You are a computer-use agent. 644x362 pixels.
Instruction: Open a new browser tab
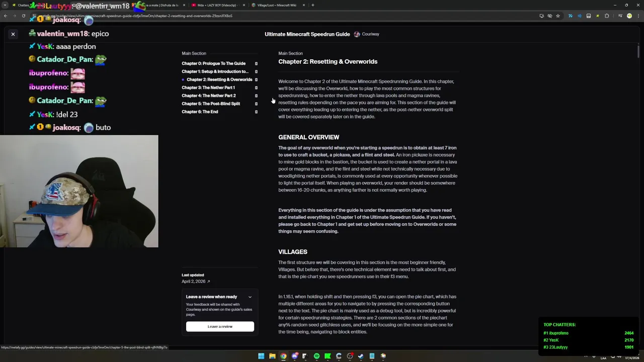[x=312, y=5]
